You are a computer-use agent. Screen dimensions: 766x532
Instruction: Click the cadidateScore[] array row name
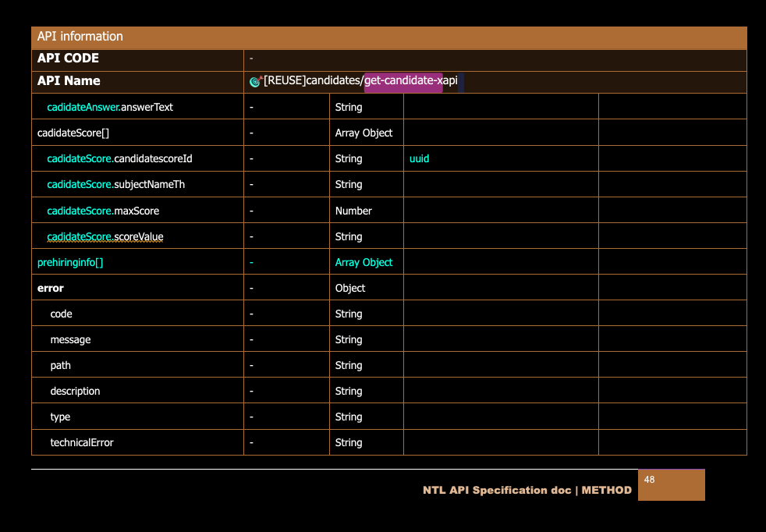click(73, 133)
